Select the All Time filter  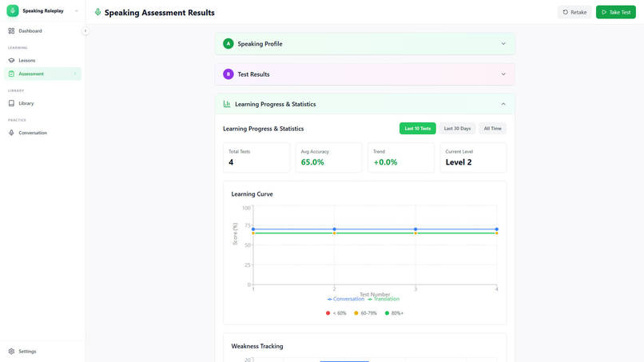click(x=492, y=129)
